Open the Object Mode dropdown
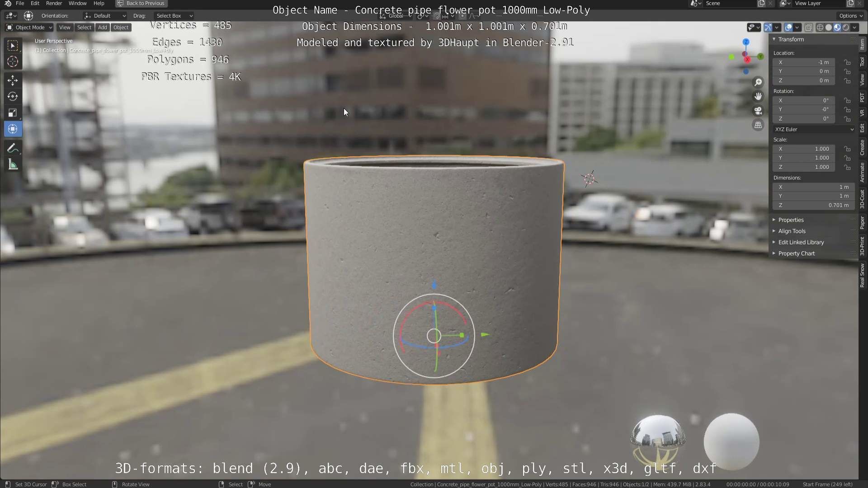This screenshot has width=868, height=488. [x=29, y=28]
